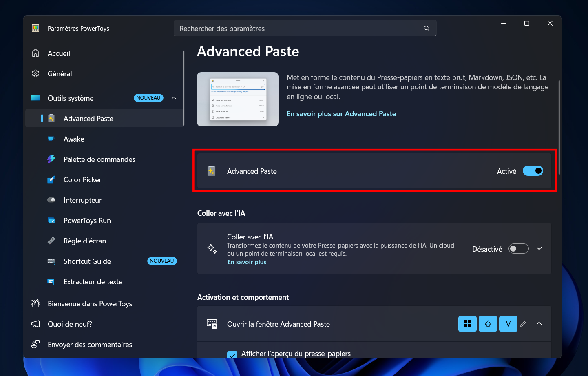Open the En savoir plus link under Coller avec l'IA
The image size is (588, 376).
tap(247, 262)
